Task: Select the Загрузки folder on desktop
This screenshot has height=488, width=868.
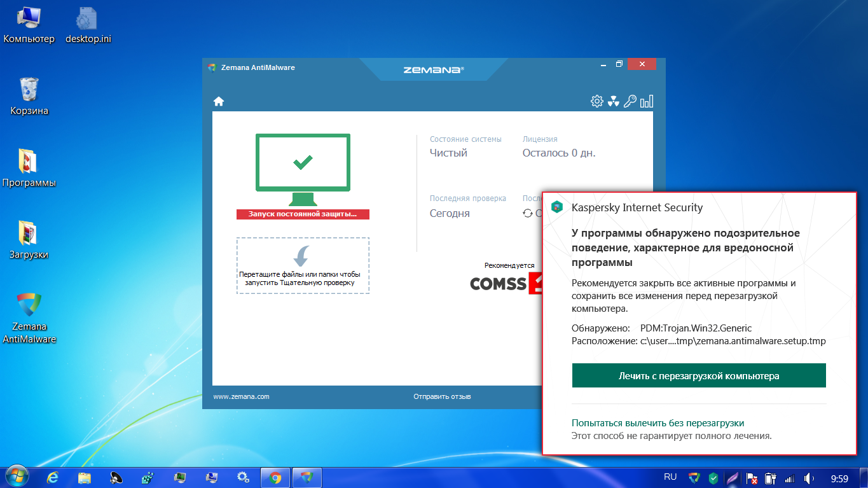Action: coord(29,241)
